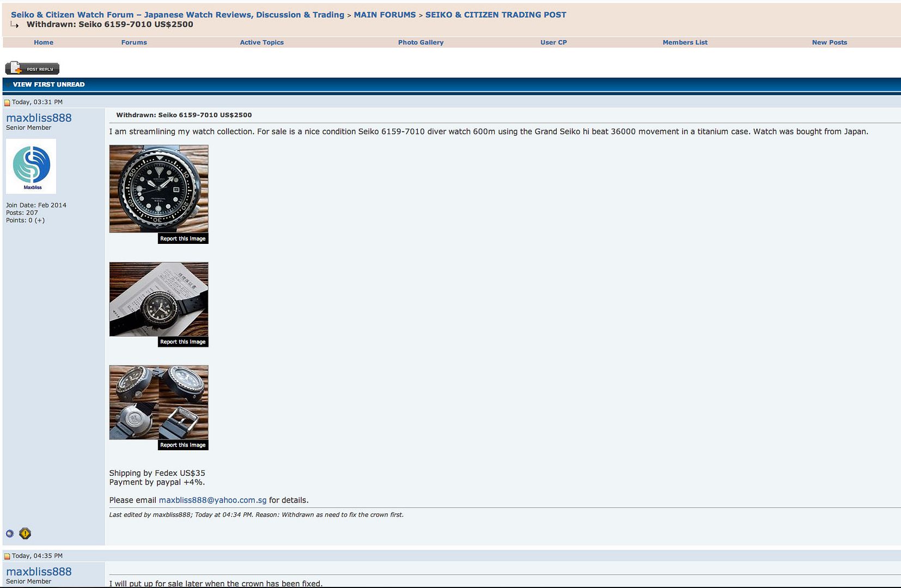Click 'Today, 04:35 PM' timestamp
The width and height of the screenshot is (901, 588).
pyautogui.click(x=37, y=556)
